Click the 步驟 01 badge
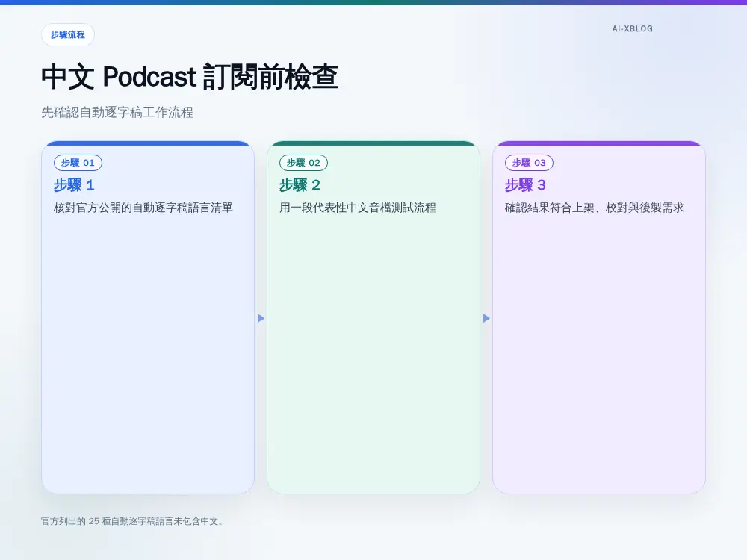 [x=78, y=163]
